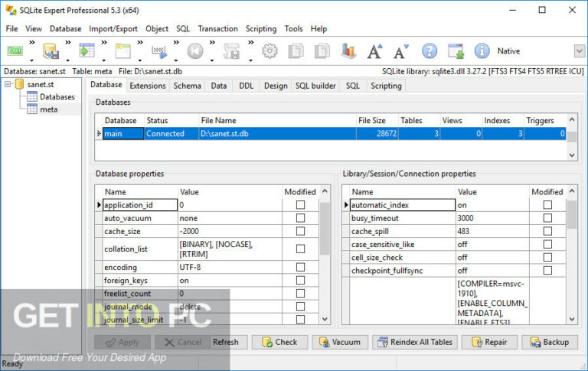Click the second grayed paste documents icon
This screenshot has height=371, width=588.
click(322, 51)
